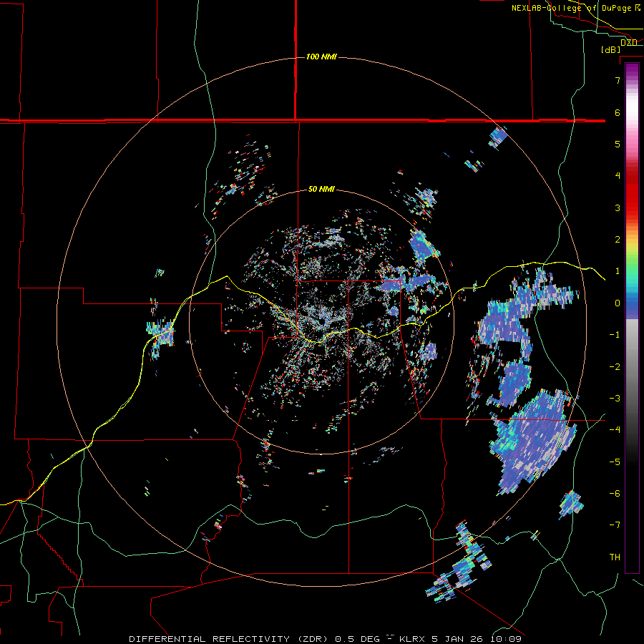Click the '10:09' timestamp in caption
Screen dimensions: 644x644
click(x=506, y=639)
